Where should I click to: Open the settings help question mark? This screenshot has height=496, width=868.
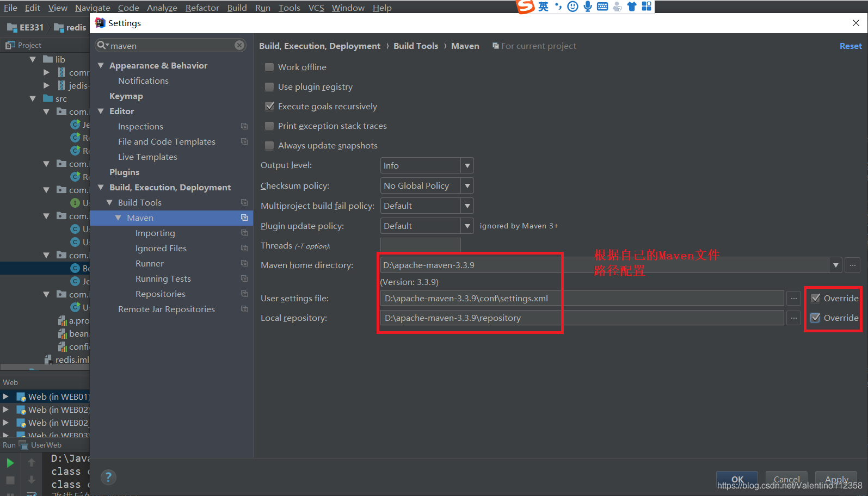pos(108,477)
